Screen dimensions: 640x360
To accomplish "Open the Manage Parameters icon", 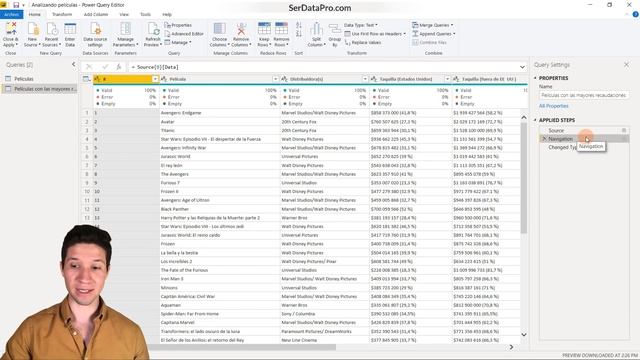I will [x=125, y=34].
